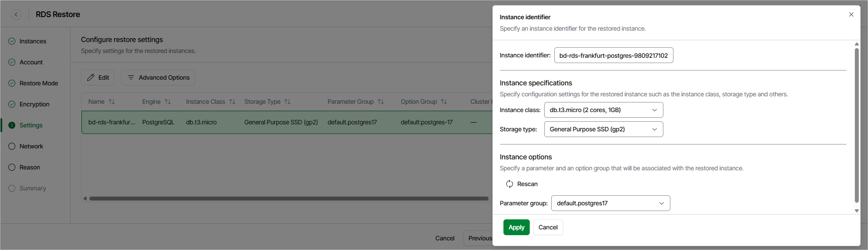Click Cancel in the edit panel
The width and height of the screenshot is (868, 250).
tap(548, 227)
